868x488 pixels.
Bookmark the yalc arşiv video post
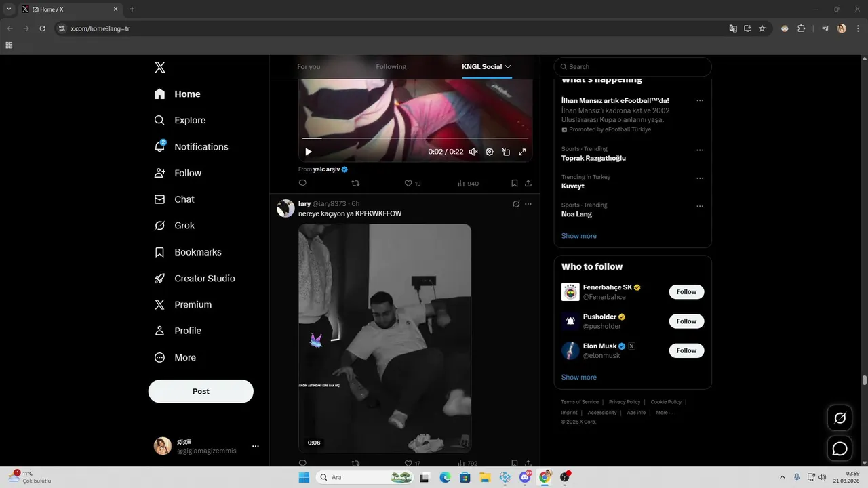coord(515,183)
